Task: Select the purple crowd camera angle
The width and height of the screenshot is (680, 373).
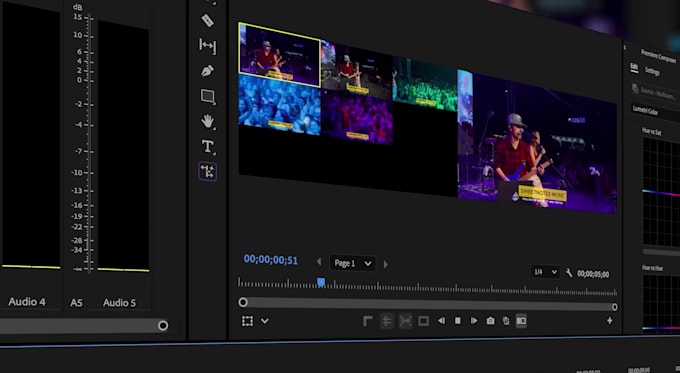Action: coord(357,117)
